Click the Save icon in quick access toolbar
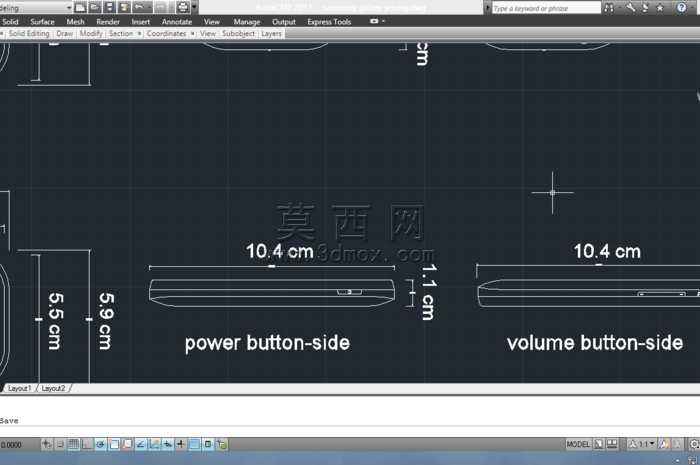 [109, 7]
